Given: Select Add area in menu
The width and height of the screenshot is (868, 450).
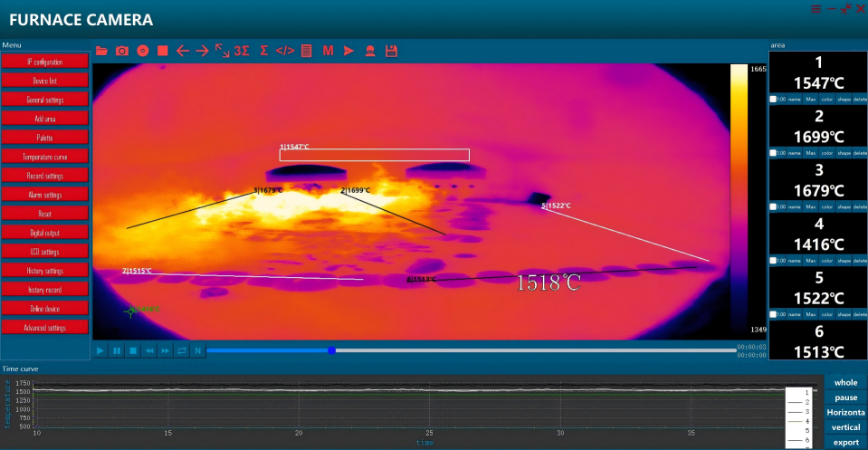Looking at the screenshot, I should [x=45, y=119].
